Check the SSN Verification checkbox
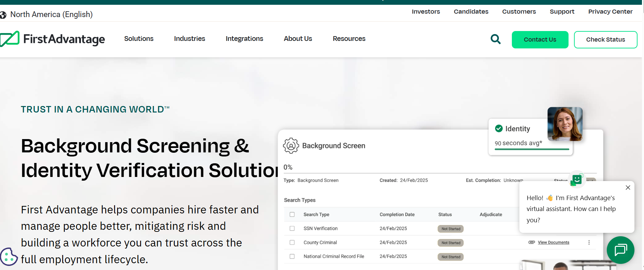644x270 pixels. pos(292,228)
